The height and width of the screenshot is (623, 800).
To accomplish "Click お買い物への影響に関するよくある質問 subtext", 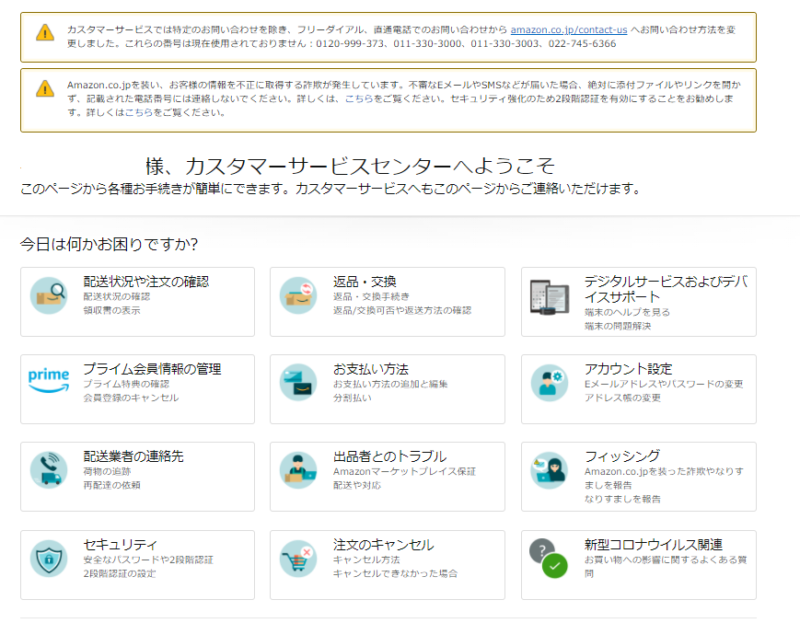I will pos(665,566).
